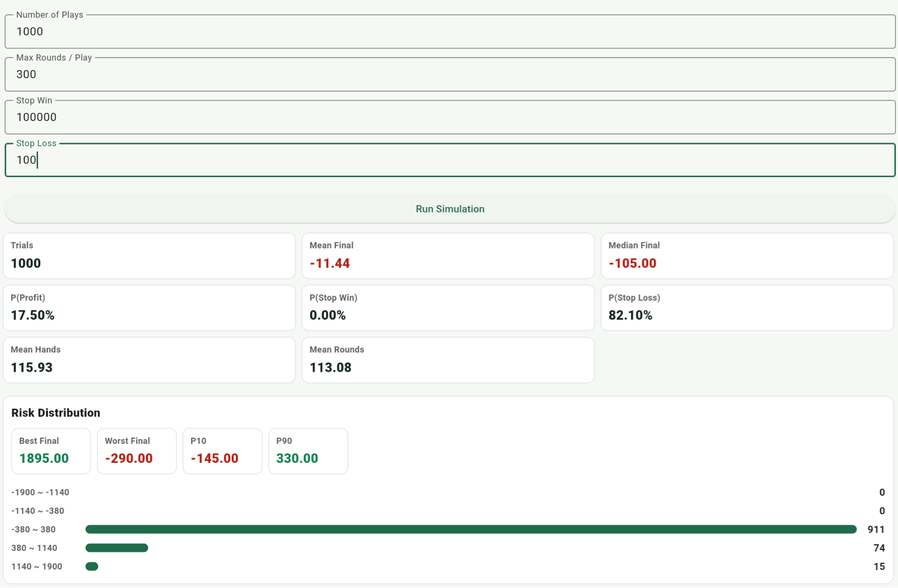Click the P(Stop Loss) value 82.10%
The image size is (898, 588).
[x=631, y=315]
